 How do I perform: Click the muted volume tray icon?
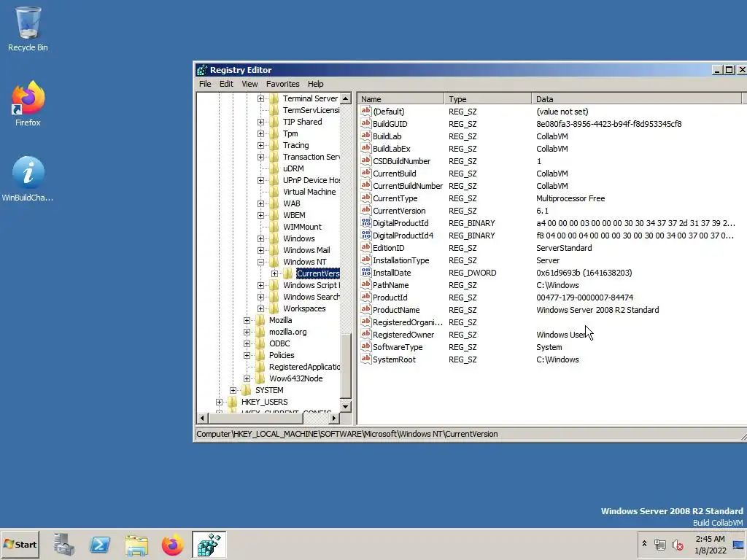coord(677,544)
